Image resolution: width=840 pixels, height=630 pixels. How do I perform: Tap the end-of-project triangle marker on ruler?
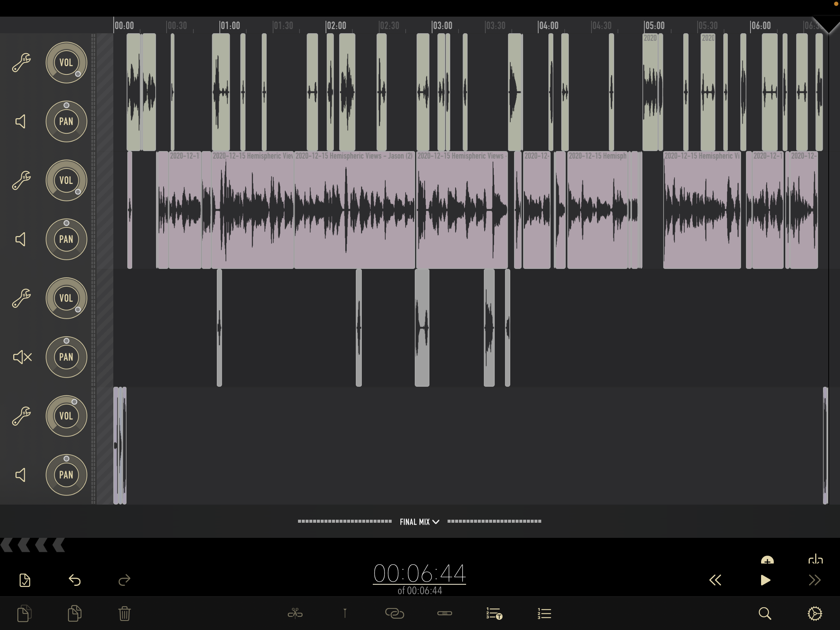tap(828, 25)
